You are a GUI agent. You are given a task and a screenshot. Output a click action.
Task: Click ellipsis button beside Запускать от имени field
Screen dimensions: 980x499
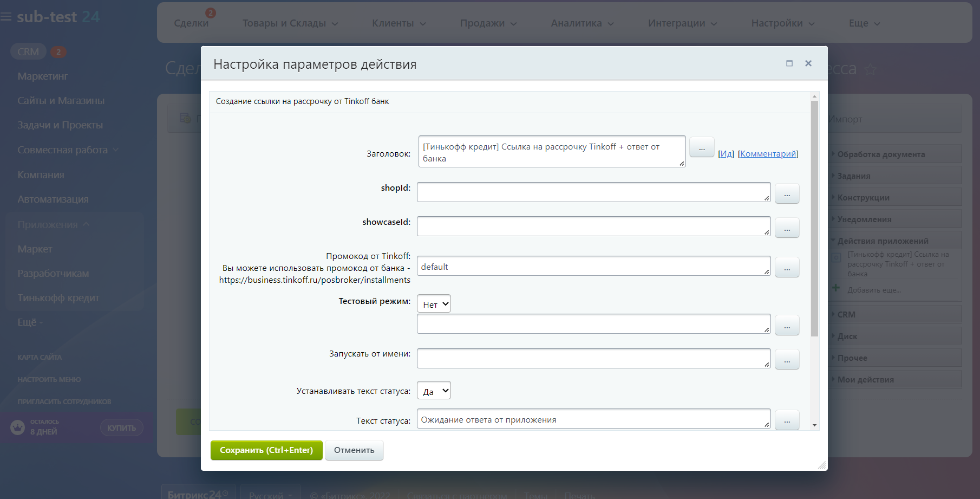pyautogui.click(x=787, y=359)
